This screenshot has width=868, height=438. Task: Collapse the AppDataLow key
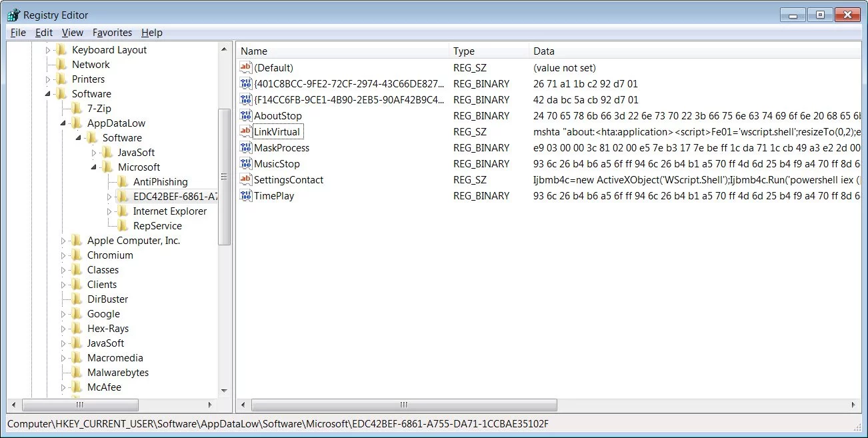point(63,123)
